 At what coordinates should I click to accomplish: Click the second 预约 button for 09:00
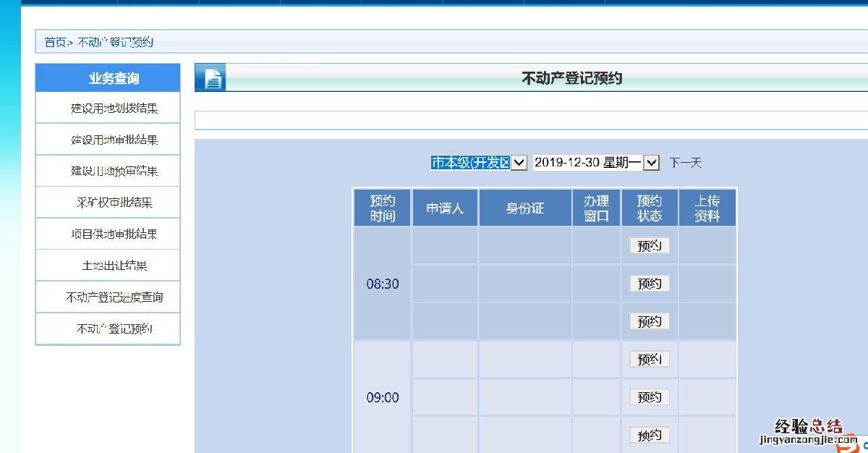pyautogui.click(x=649, y=397)
